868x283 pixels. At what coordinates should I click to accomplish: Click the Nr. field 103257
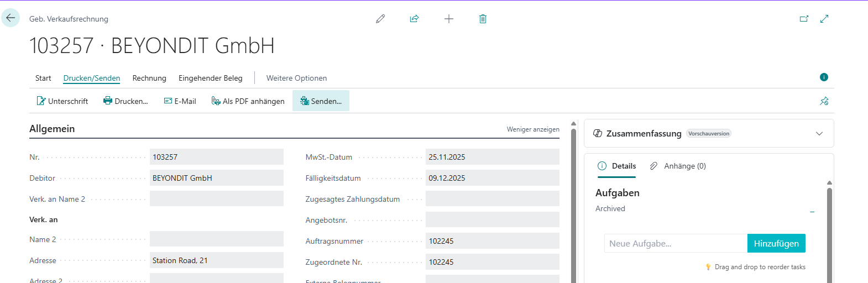click(217, 157)
